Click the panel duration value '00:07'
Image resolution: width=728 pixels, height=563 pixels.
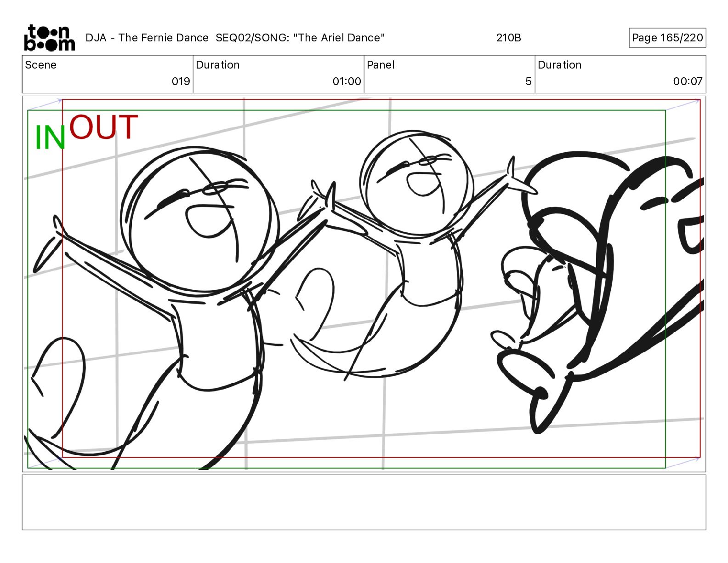click(688, 81)
